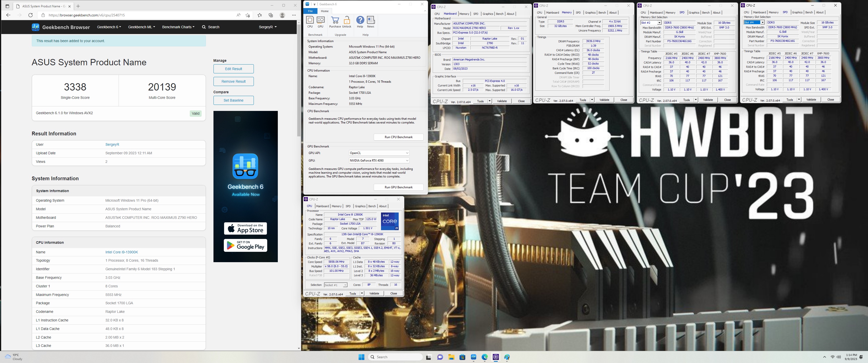Add this page to favorites
This screenshot has width=868, height=363.
pos(248,15)
